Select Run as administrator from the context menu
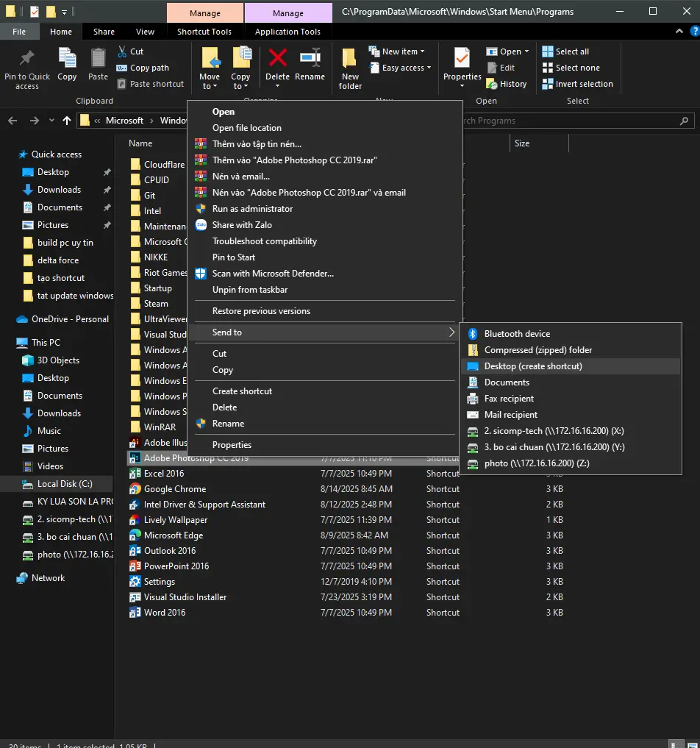The image size is (700, 748). [x=252, y=208]
